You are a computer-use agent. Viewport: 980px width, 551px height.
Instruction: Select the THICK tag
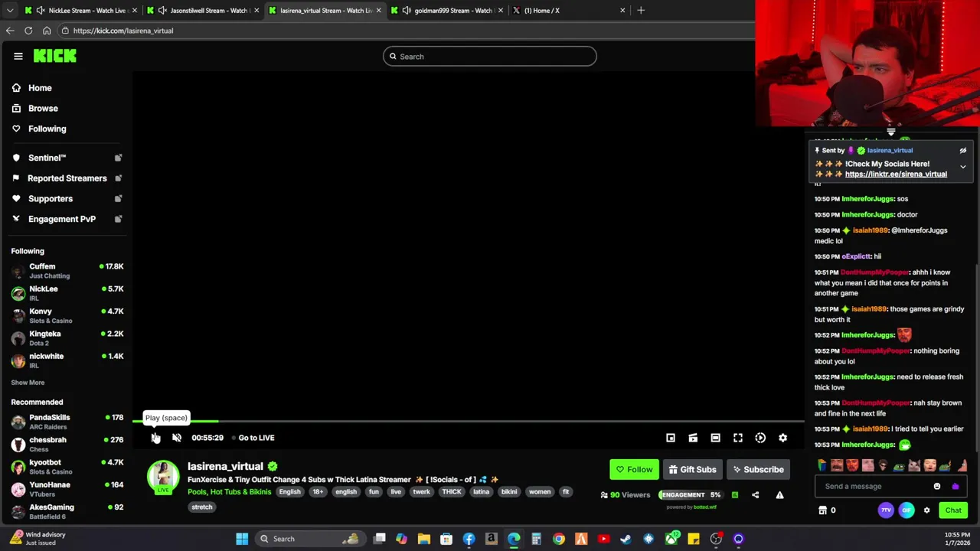[x=451, y=492]
